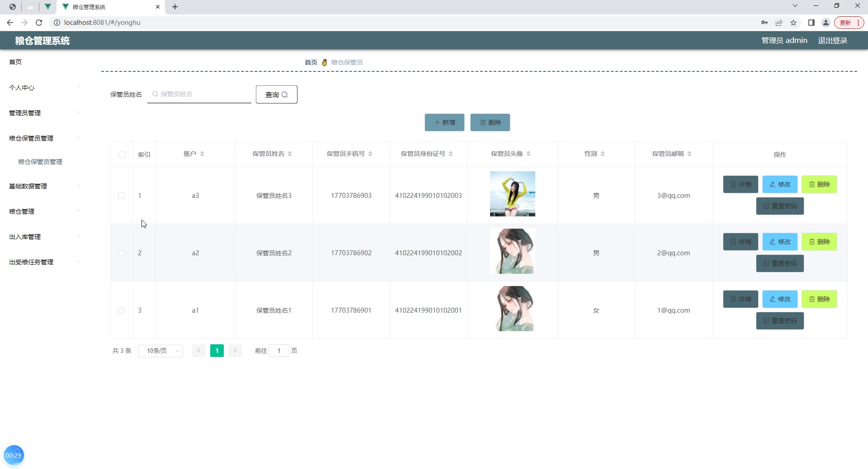Click the 退出登录 link

tap(832, 41)
